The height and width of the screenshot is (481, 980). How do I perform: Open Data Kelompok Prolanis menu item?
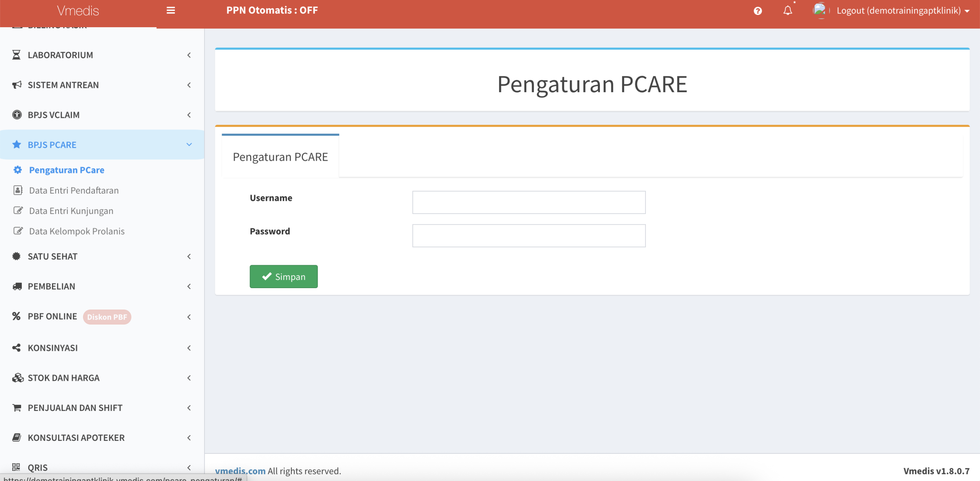point(77,231)
